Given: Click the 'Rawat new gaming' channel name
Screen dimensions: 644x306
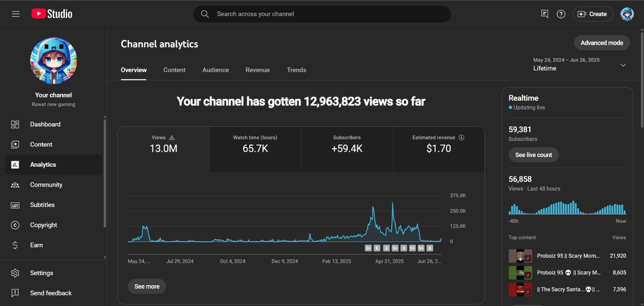Looking at the screenshot, I should (54, 104).
